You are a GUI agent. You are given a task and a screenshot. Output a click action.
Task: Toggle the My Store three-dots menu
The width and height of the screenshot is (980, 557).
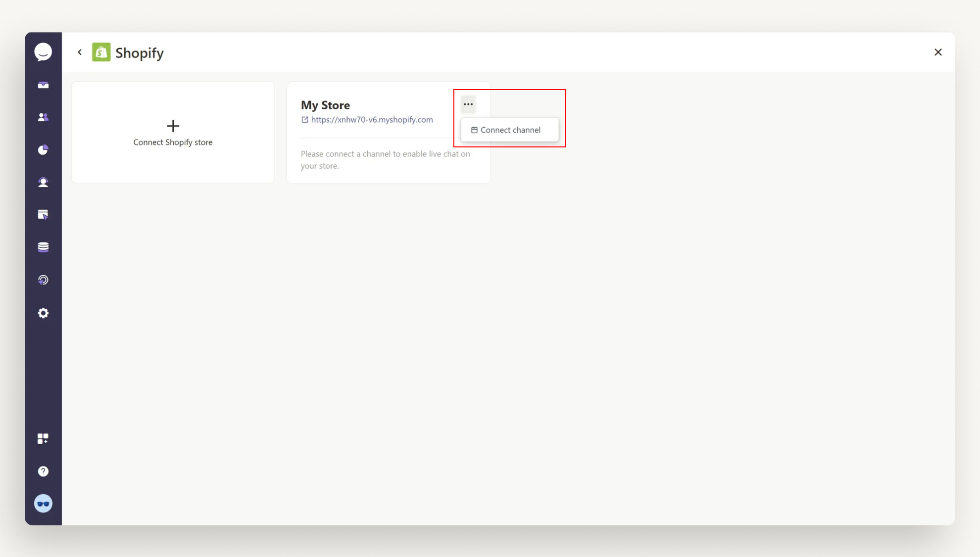click(468, 104)
